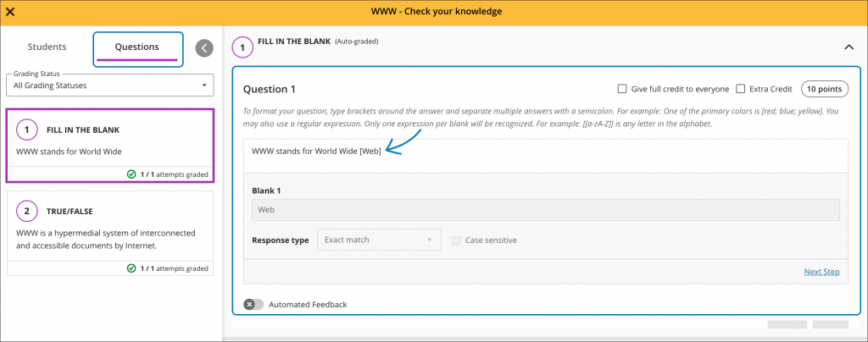This screenshot has height=342, width=868.
Task: Click the green check on True/False card
Action: (x=131, y=268)
